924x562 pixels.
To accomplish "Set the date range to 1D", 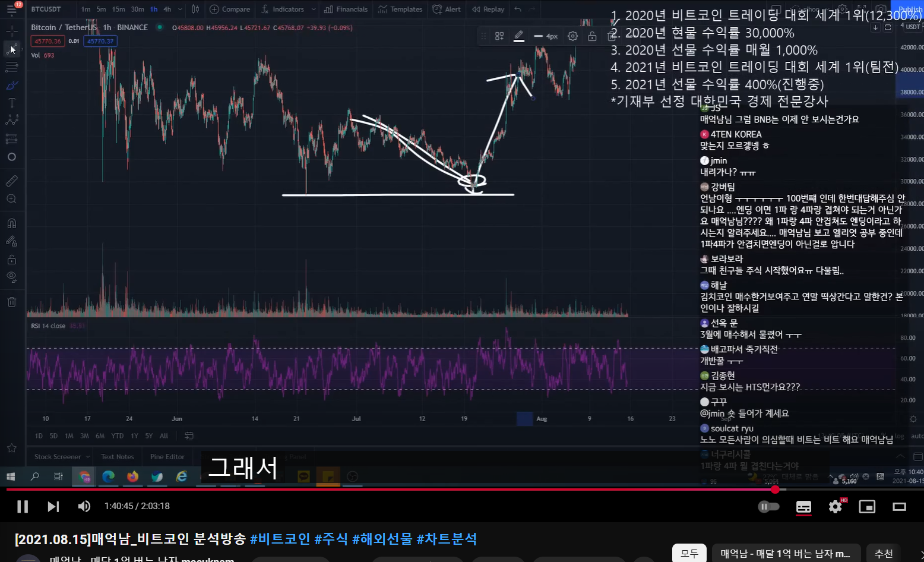I will (x=39, y=436).
